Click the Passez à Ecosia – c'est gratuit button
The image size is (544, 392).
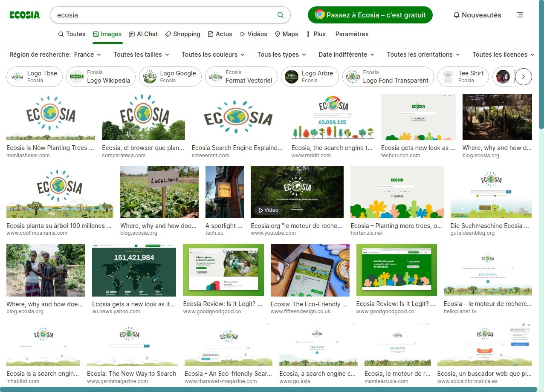[x=370, y=14]
